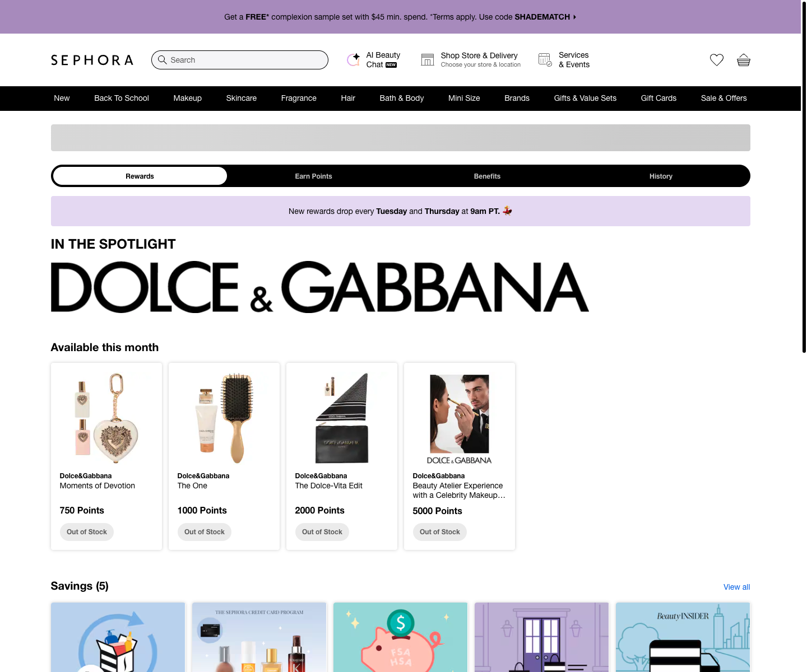Click the page vertical scrollbar

pos(804,176)
